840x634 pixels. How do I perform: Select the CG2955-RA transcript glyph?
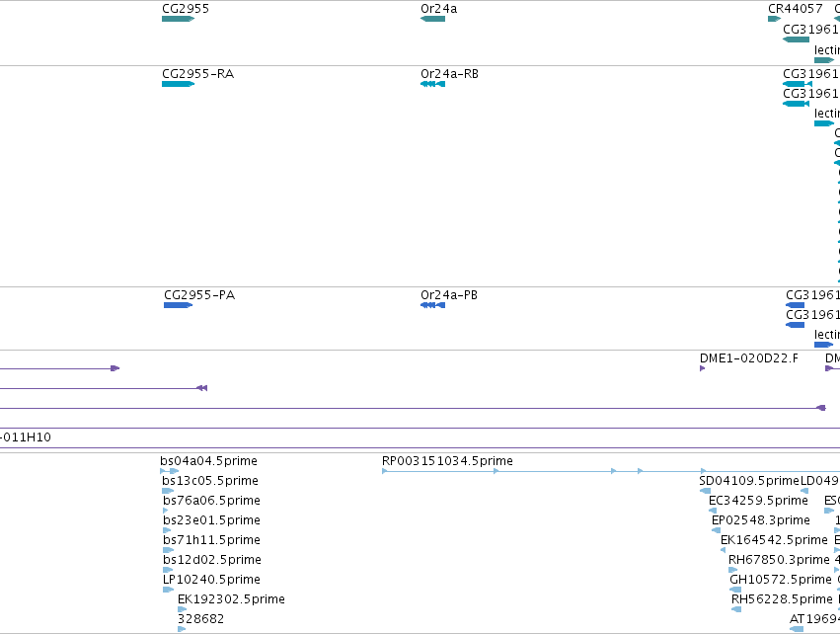[178, 84]
